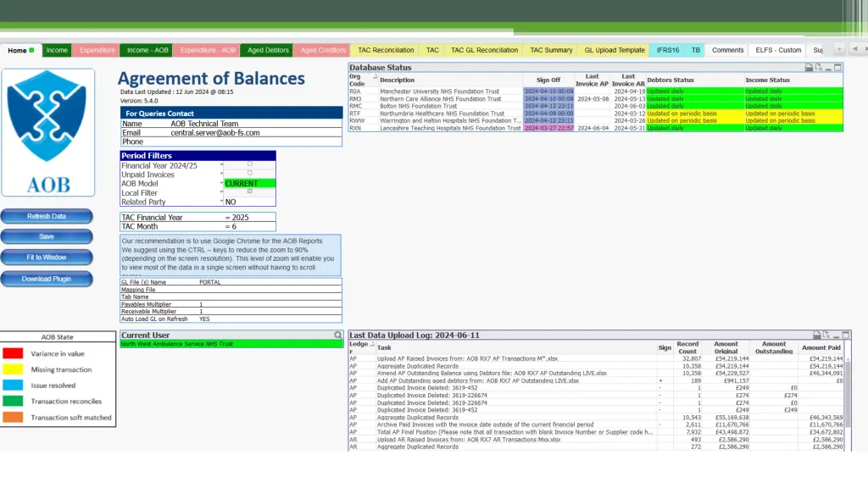The width and height of the screenshot is (868, 488).
Task: Maximize the Last Data Upload Log panel
Action: [x=845, y=335]
